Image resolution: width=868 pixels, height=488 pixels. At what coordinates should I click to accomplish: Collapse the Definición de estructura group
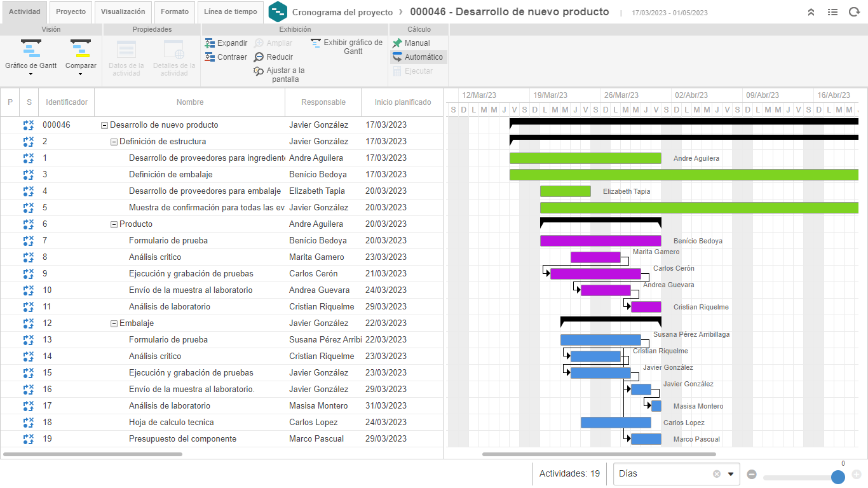(114, 142)
